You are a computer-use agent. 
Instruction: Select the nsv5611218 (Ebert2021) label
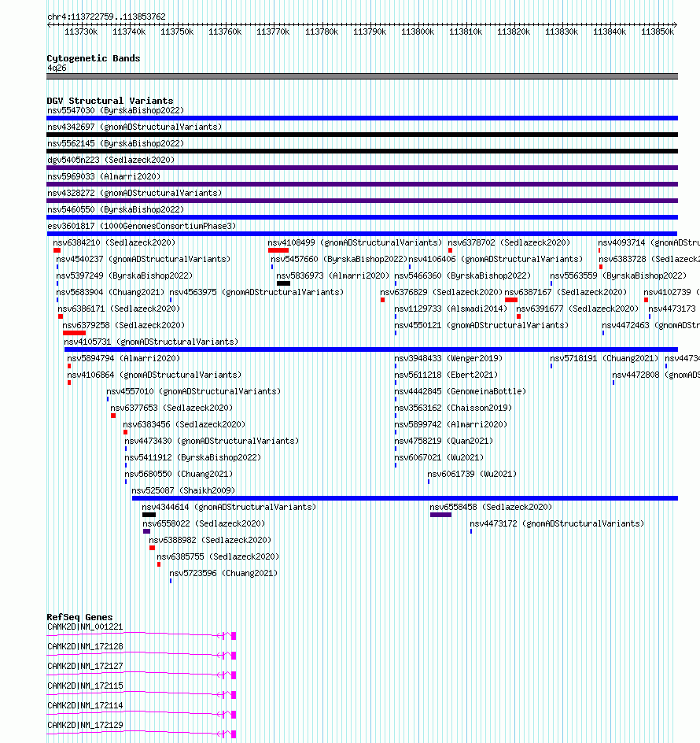[446, 375]
